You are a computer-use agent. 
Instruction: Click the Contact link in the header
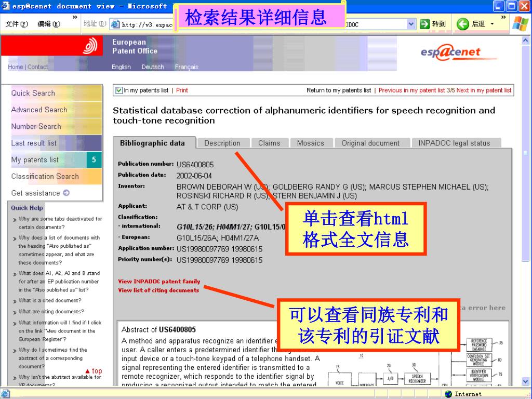37,67
